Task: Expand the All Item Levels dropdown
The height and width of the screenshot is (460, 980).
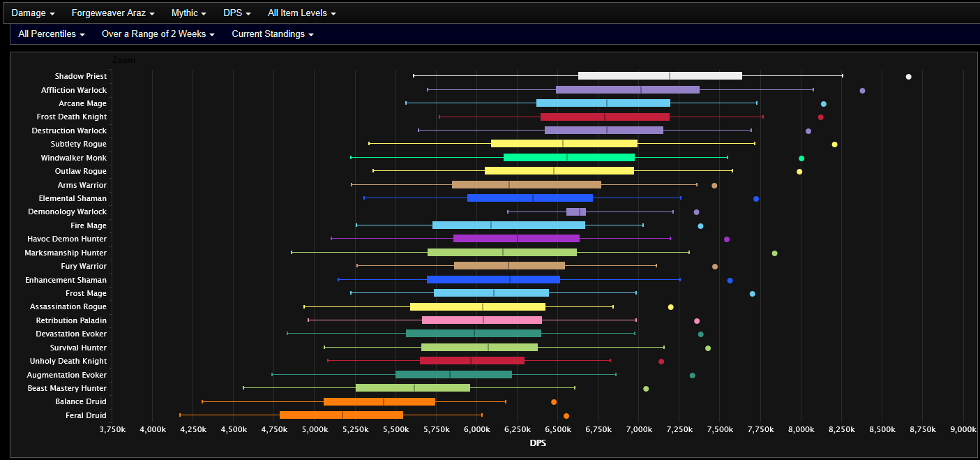Action: click(302, 13)
